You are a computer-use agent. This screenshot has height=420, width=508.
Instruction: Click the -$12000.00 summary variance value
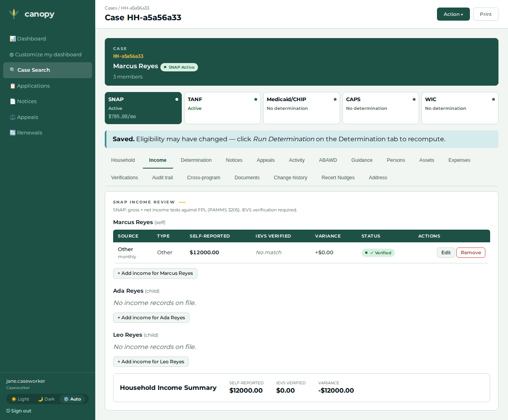pyautogui.click(x=336, y=391)
